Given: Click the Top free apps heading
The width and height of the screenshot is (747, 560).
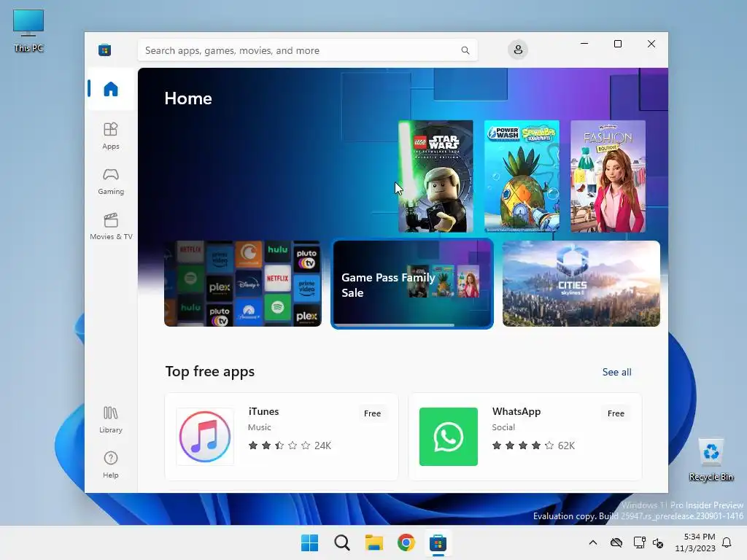Looking at the screenshot, I should click(x=209, y=371).
